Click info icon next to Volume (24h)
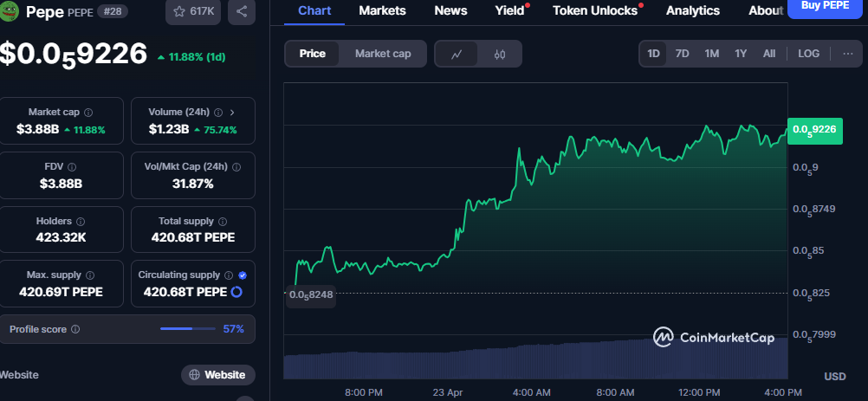The image size is (868, 401). pos(218,113)
